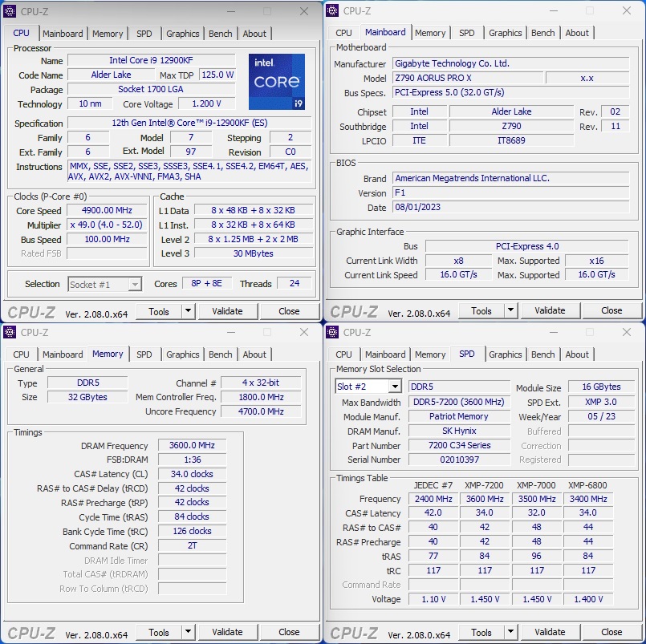The image size is (646, 644).
Task: Open the SPD tab in the Memory tab window
Action: (x=144, y=354)
